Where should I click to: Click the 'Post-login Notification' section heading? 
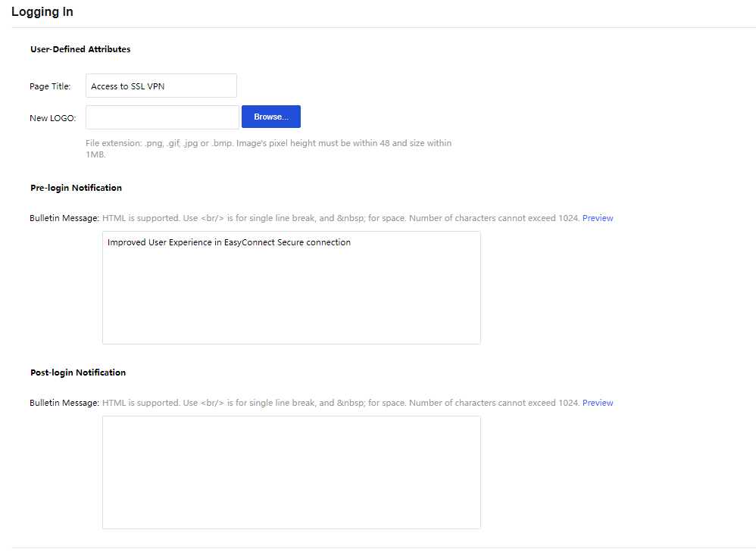point(78,373)
